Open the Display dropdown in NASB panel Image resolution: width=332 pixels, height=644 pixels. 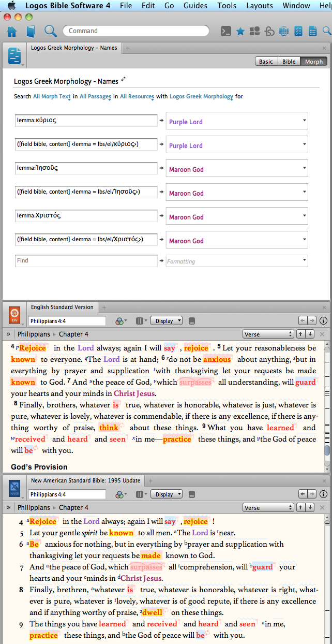[x=167, y=494]
